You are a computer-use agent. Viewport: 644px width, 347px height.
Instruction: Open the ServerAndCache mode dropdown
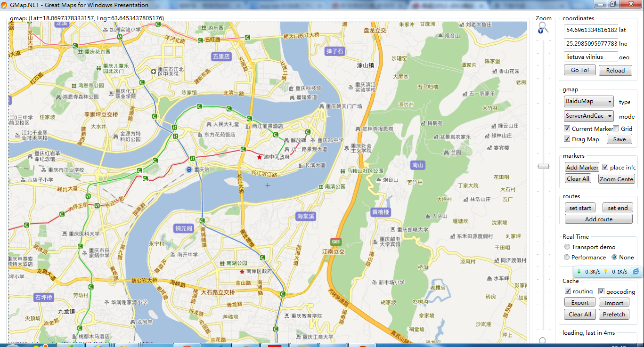589,116
